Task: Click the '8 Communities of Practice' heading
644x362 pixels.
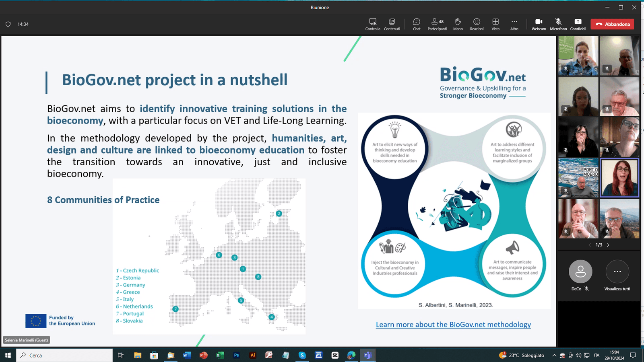Action: click(x=103, y=200)
